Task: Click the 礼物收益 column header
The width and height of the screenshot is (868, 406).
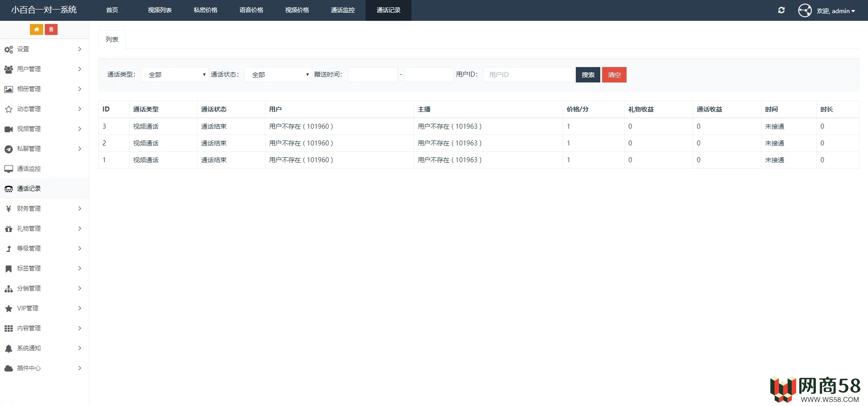Action: click(x=641, y=109)
